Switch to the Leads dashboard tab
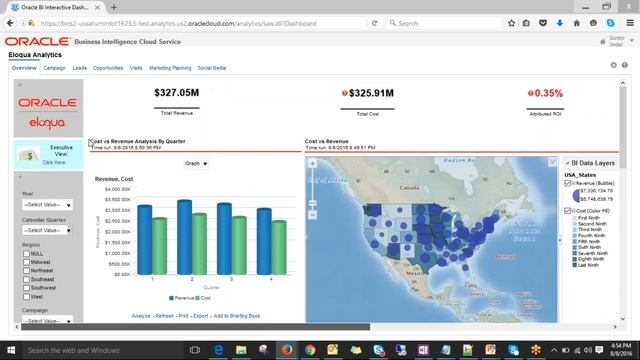 click(80, 68)
